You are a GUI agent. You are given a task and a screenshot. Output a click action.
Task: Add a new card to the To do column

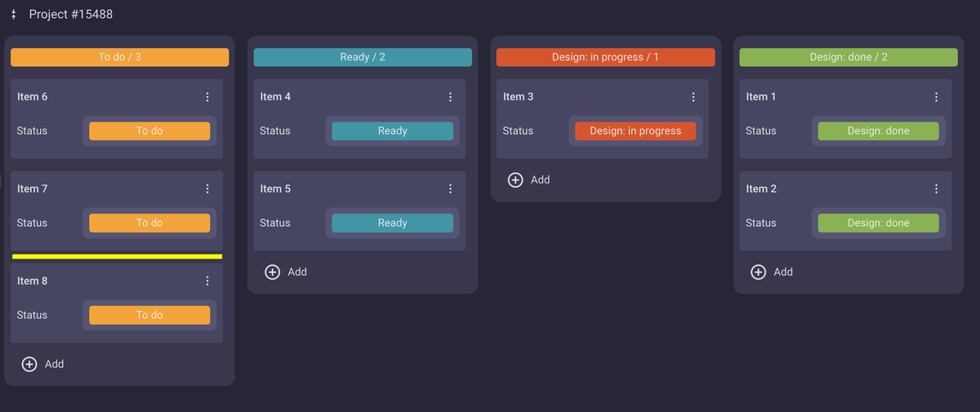pyautogui.click(x=42, y=365)
